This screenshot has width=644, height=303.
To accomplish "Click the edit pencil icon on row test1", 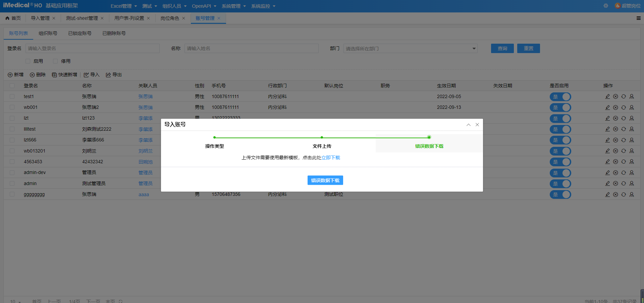I will (607, 96).
